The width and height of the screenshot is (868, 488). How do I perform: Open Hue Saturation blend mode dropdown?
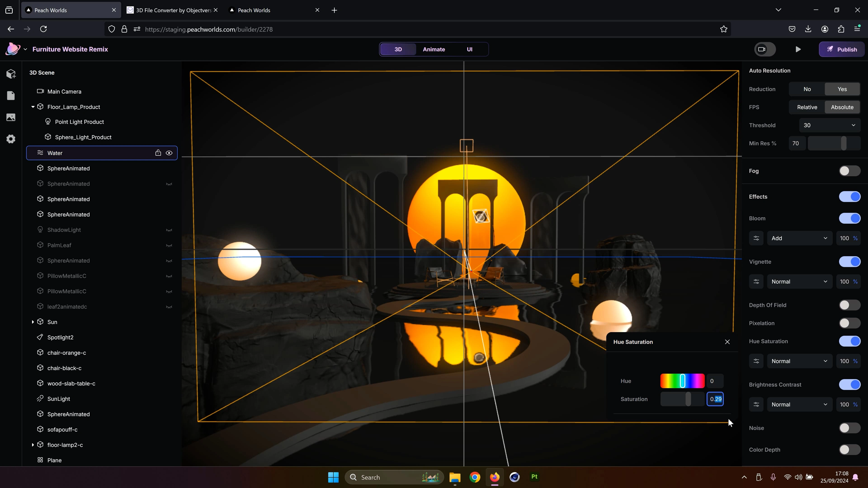[799, 361]
